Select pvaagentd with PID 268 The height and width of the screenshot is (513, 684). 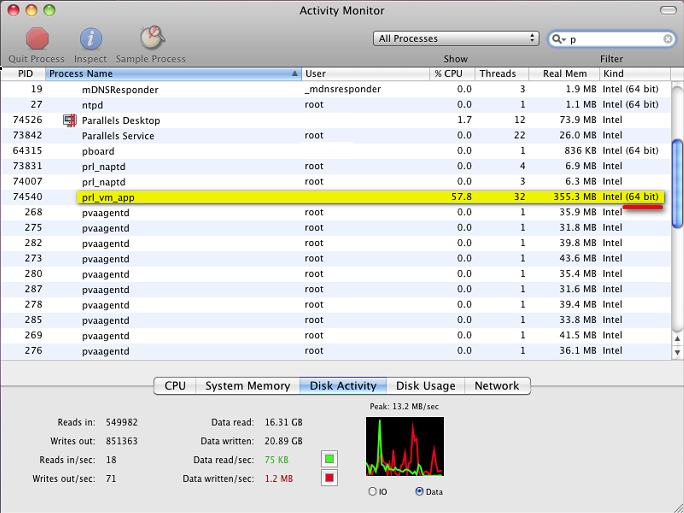(x=335, y=212)
